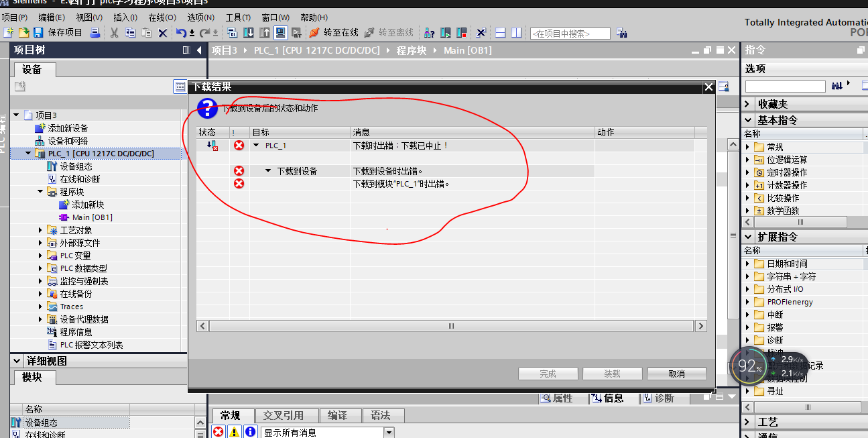
Task: Click the print icon in toolbar
Action: click(95, 33)
